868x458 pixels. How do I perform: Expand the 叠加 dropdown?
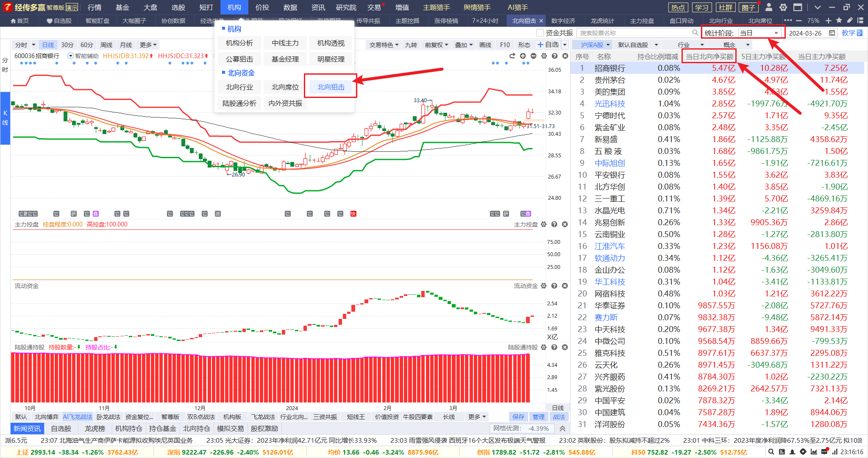point(464,45)
